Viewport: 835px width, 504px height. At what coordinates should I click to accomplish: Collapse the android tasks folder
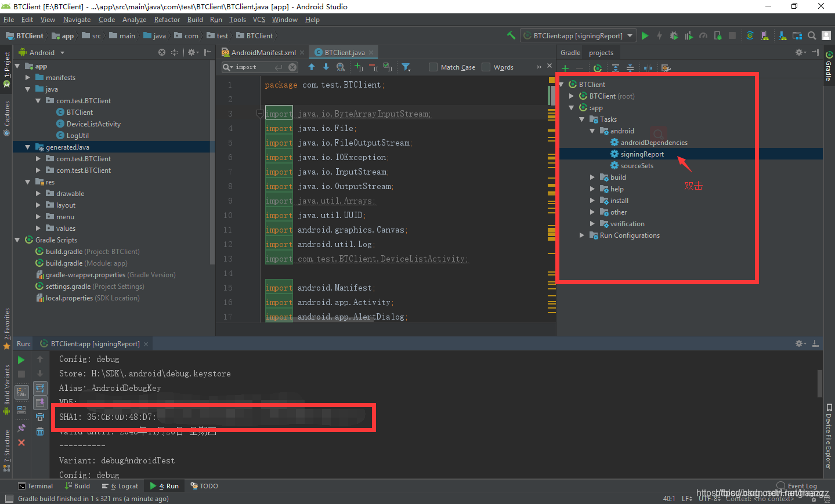(592, 131)
